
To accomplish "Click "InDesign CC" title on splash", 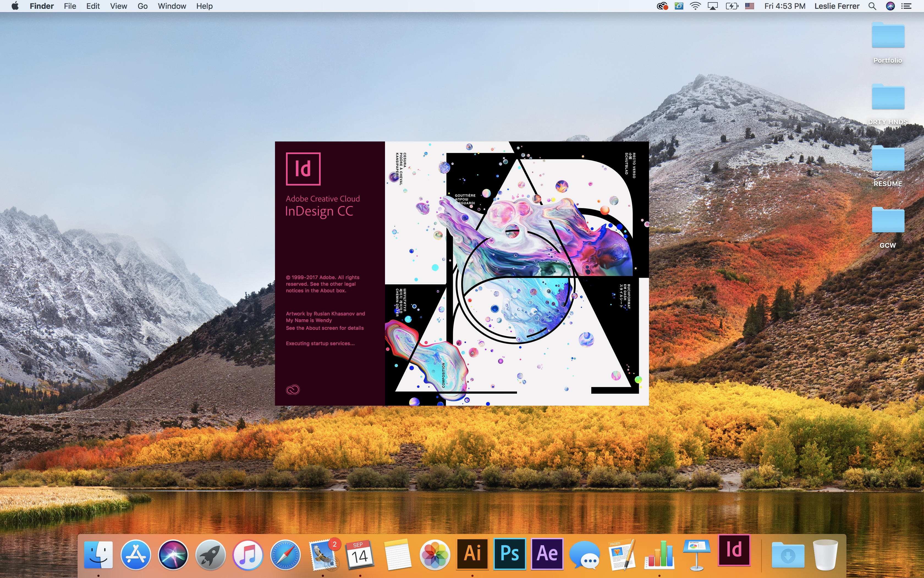I will coord(319,211).
